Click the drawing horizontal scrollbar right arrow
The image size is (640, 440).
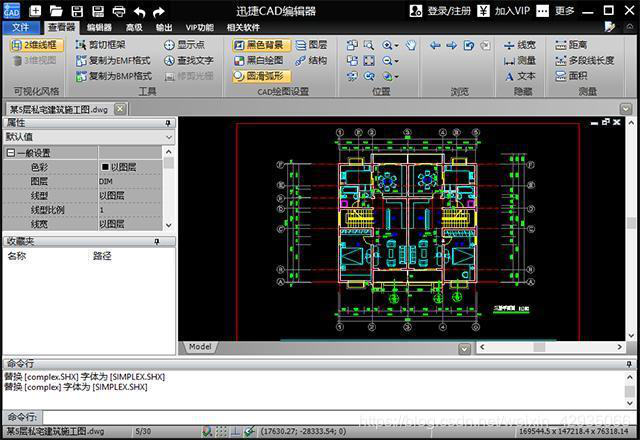pos(620,347)
